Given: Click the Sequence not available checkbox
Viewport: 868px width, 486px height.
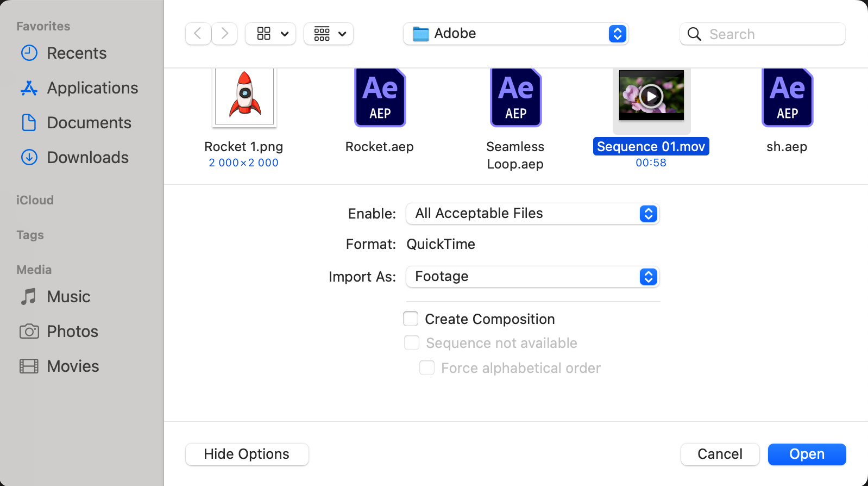Looking at the screenshot, I should pyautogui.click(x=412, y=343).
